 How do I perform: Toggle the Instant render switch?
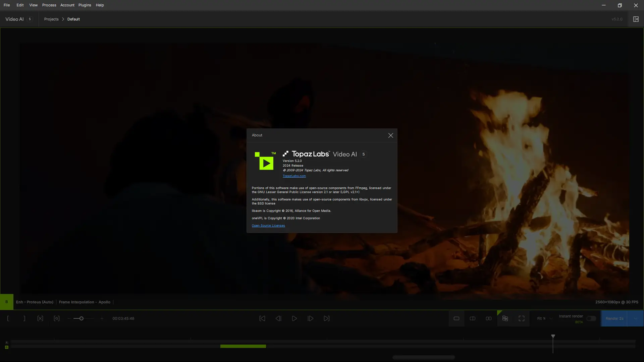point(591,318)
